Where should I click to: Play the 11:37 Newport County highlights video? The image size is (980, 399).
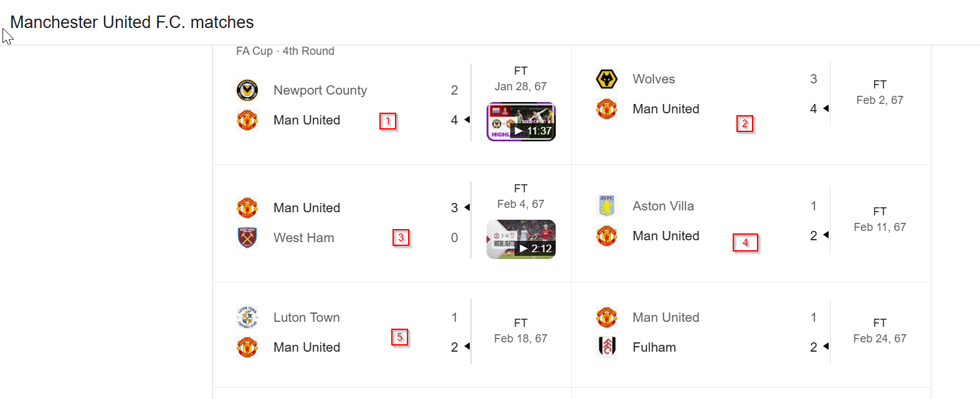(521, 122)
